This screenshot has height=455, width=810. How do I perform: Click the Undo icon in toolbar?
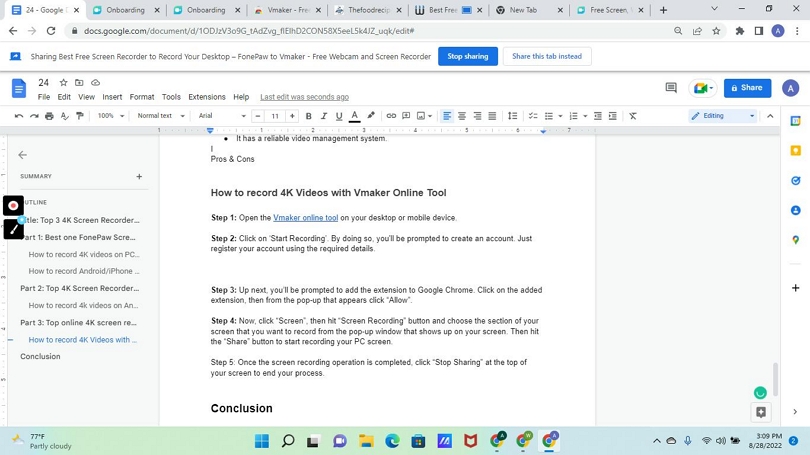pyautogui.click(x=19, y=116)
